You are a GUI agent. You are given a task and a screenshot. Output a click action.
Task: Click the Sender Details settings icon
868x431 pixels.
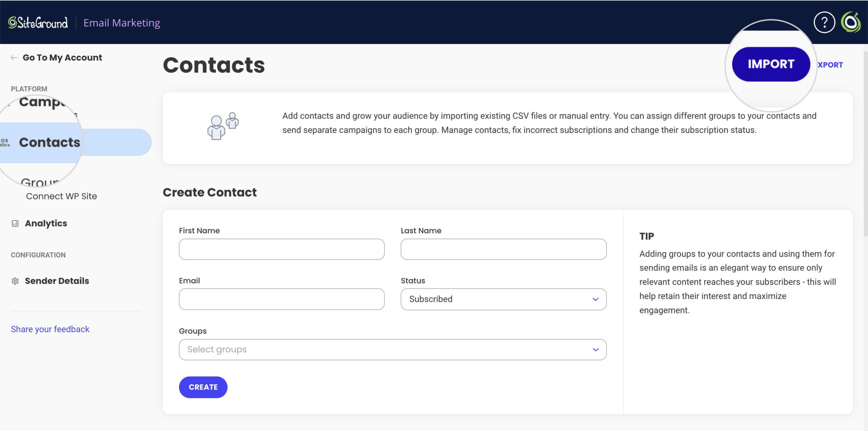click(x=15, y=280)
